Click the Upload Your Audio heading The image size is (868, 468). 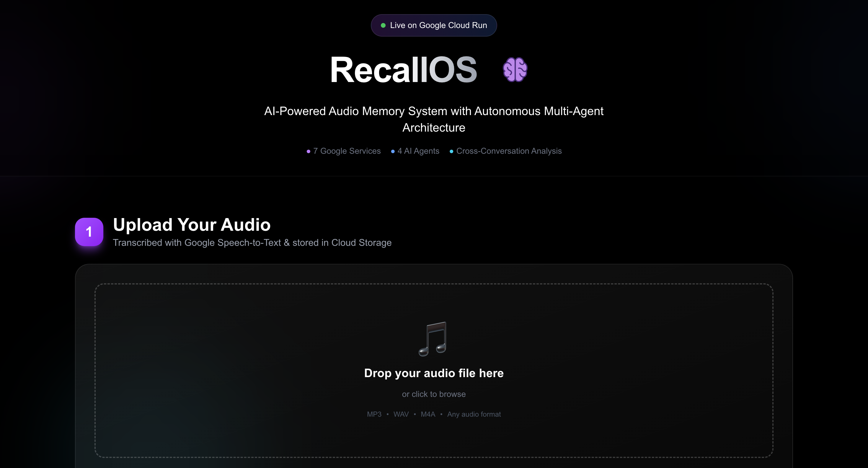point(192,225)
